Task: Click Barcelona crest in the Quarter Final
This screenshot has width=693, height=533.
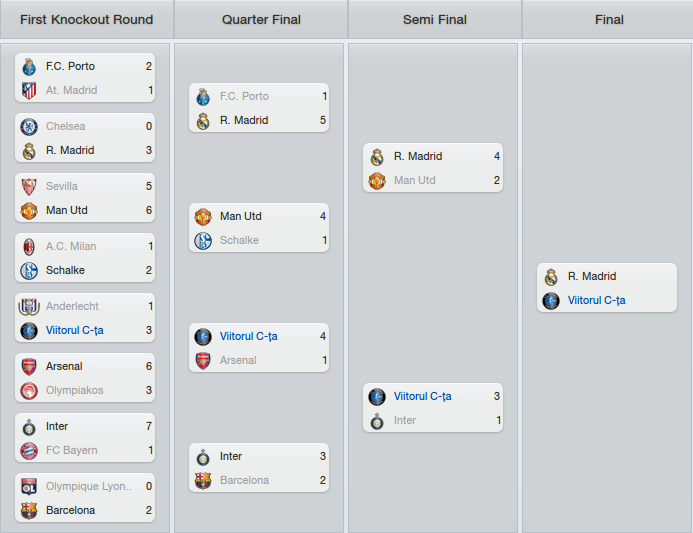Action: point(203,481)
